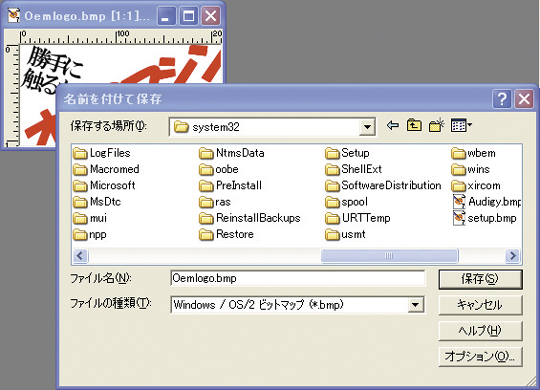Expand the system32 location dropdown
The height and width of the screenshot is (390, 540).
pyautogui.click(x=367, y=127)
